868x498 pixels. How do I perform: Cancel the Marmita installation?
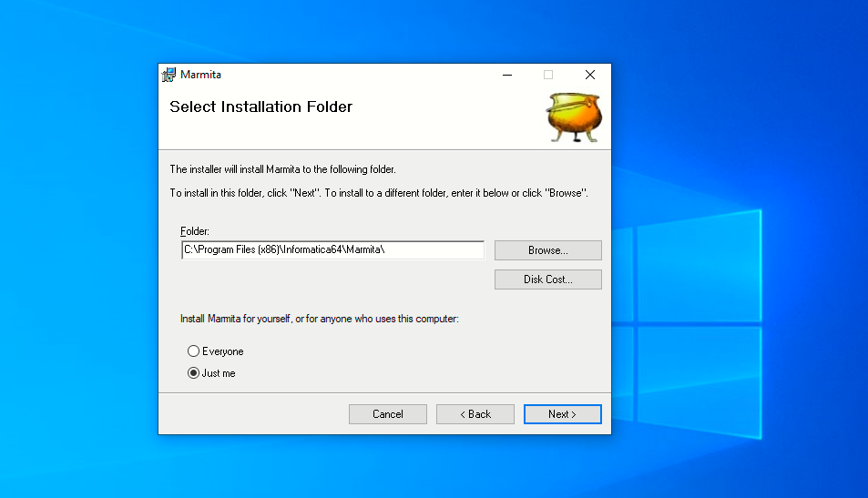coord(387,414)
